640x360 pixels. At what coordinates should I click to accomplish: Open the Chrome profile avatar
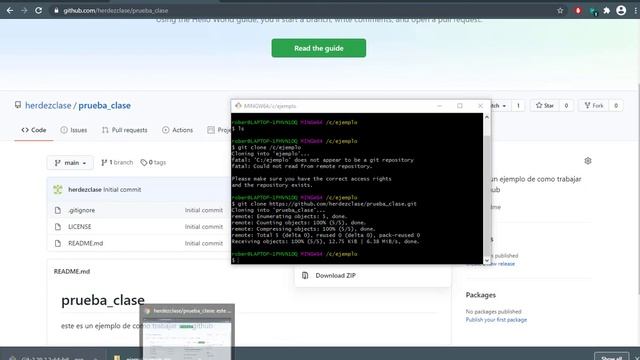tap(621, 11)
